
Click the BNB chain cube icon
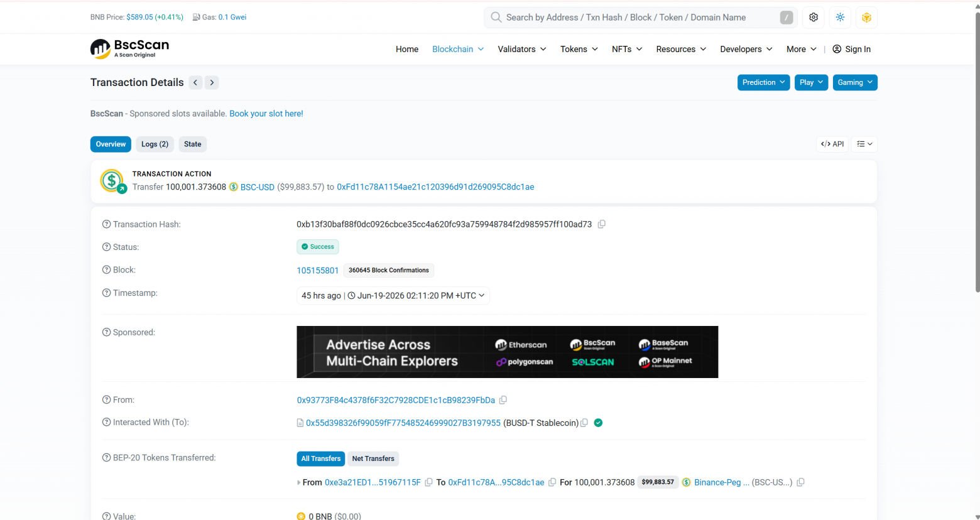pyautogui.click(x=866, y=18)
